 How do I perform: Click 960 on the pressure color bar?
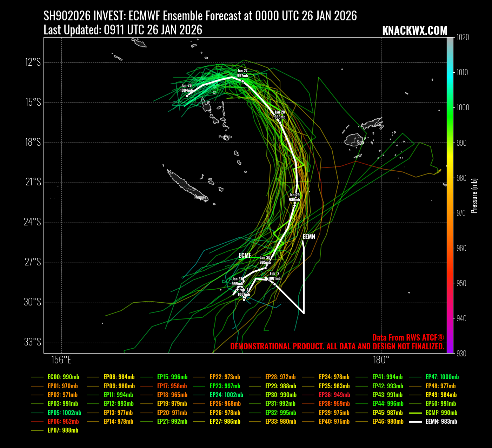[461, 248]
